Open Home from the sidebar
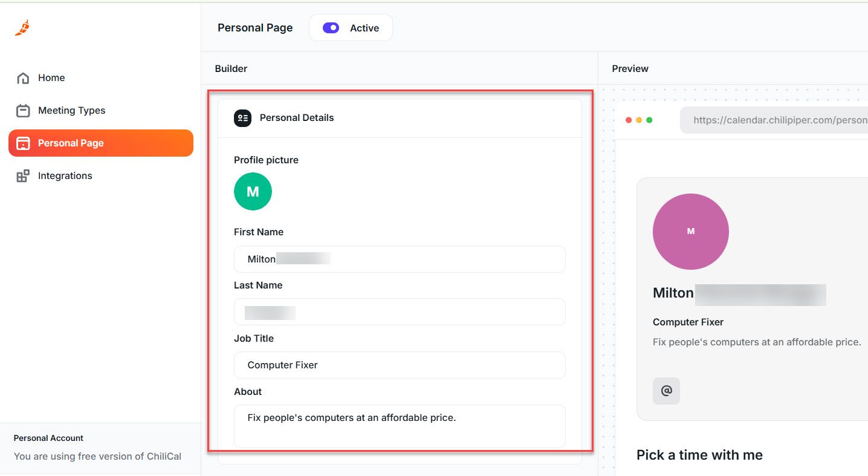 click(51, 77)
